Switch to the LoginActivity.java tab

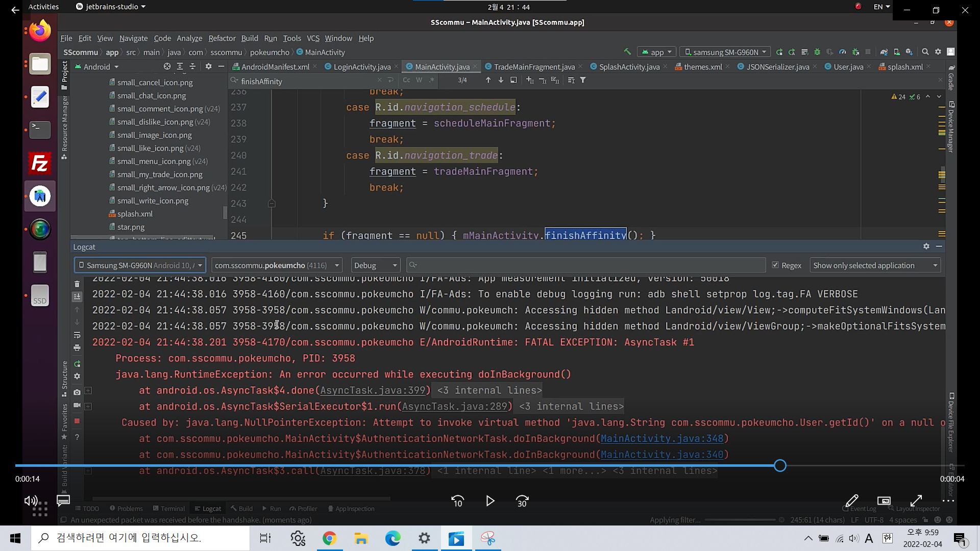[361, 67]
